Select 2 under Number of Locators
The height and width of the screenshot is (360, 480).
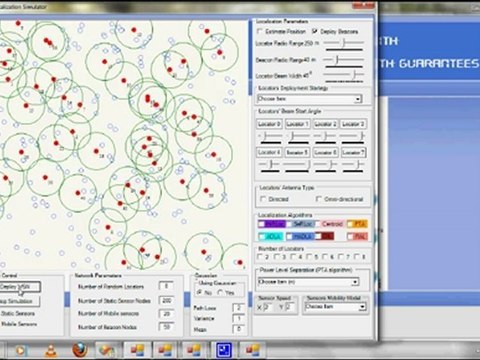(260, 257)
